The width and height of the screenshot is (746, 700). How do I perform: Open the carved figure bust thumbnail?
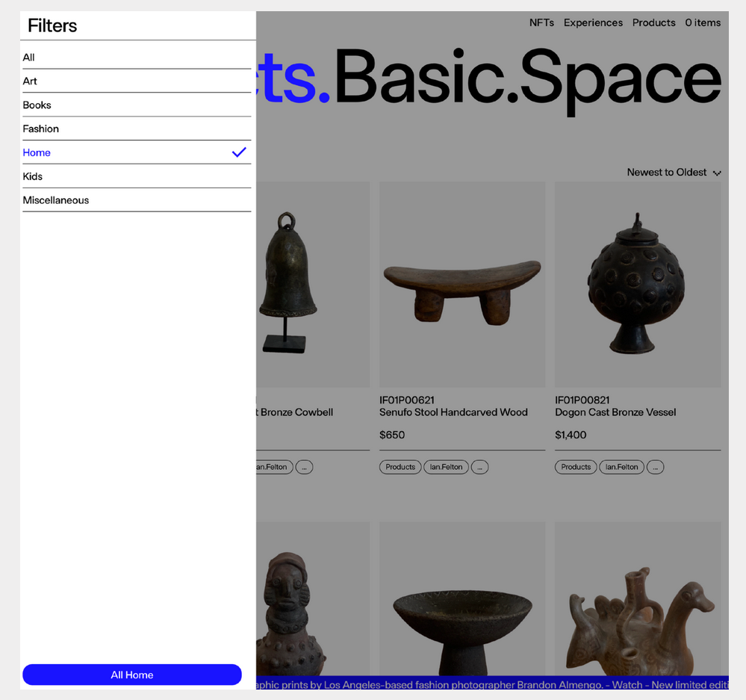tap(313, 598)
